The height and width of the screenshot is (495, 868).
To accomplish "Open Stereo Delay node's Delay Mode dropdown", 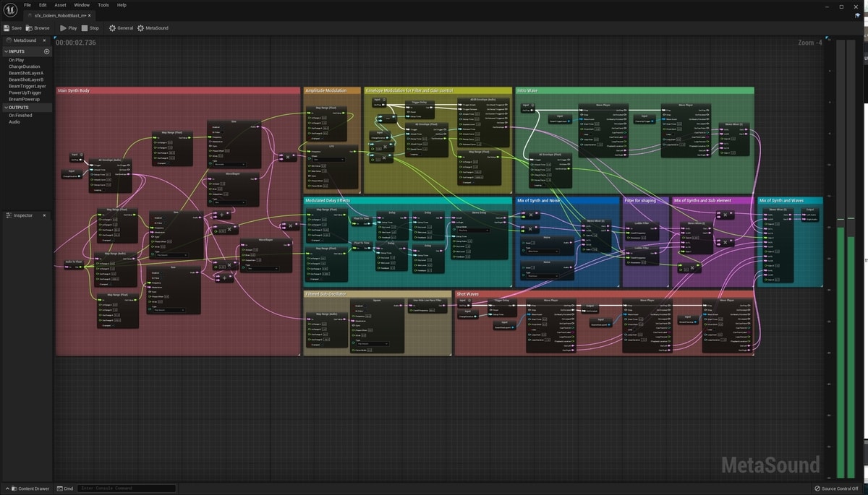I will pyautogui.click(x=473, y=231).
